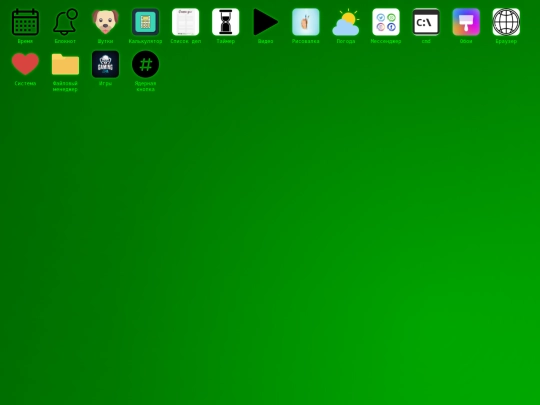540x405 pixels.
Task: Open the Шутки dog face icon
Action: [105, 22]
